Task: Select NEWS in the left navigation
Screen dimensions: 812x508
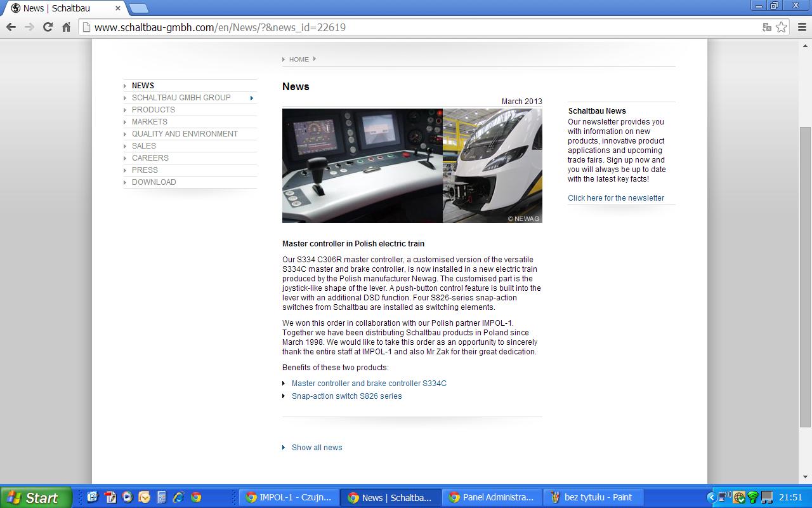Action: 143,85
